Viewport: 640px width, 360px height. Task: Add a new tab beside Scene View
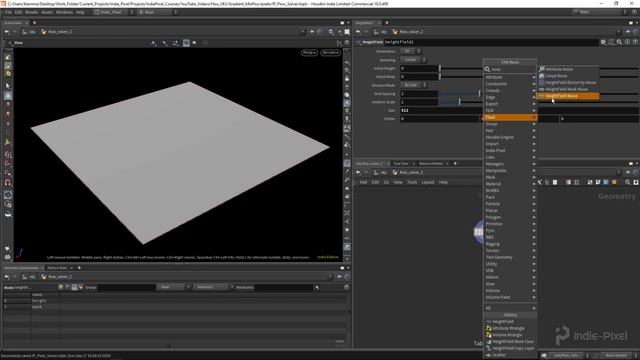34,23
